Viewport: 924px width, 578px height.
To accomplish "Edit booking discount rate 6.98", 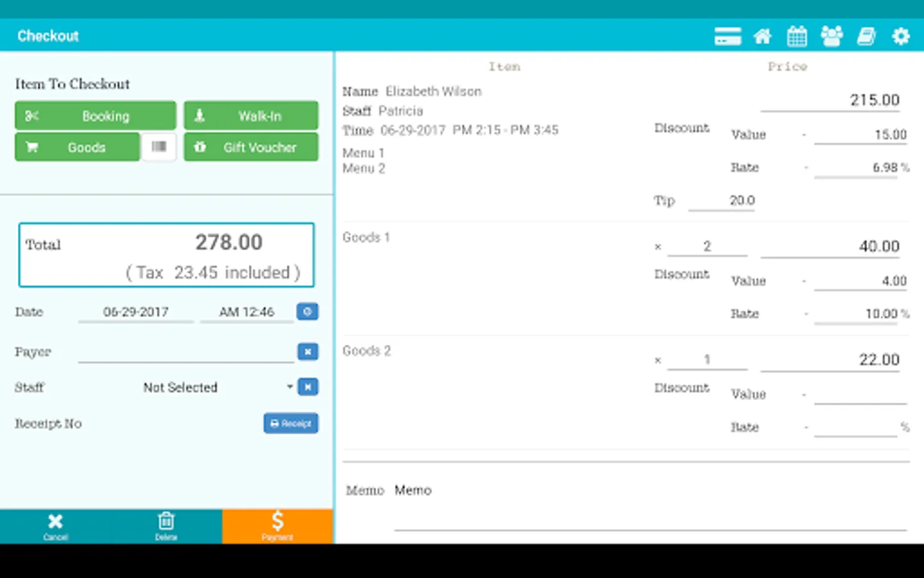I will point(855,168).
